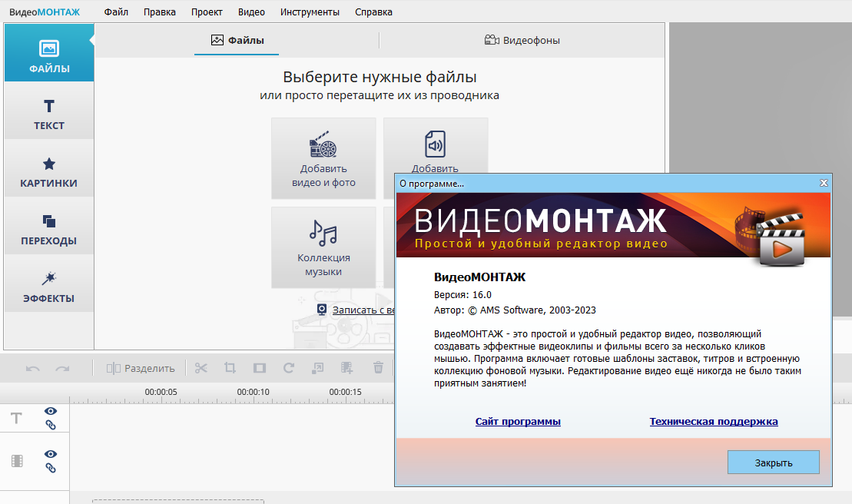Screen dimensions: 852x504
Task: Click the resize arrow icon in toolbar
Action: click(318, 368)
